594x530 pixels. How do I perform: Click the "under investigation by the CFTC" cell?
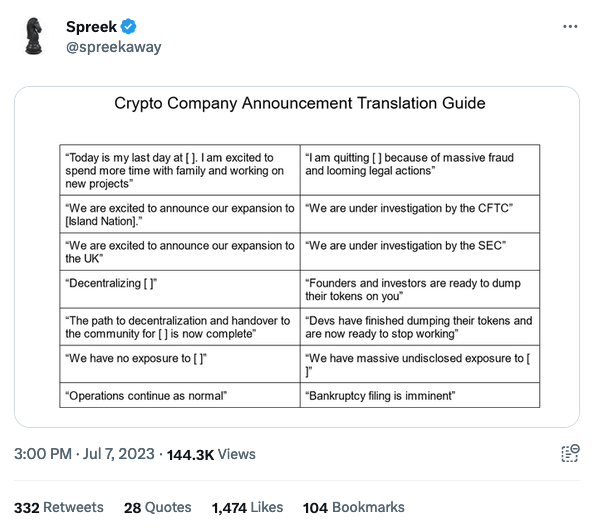(420, 214)
